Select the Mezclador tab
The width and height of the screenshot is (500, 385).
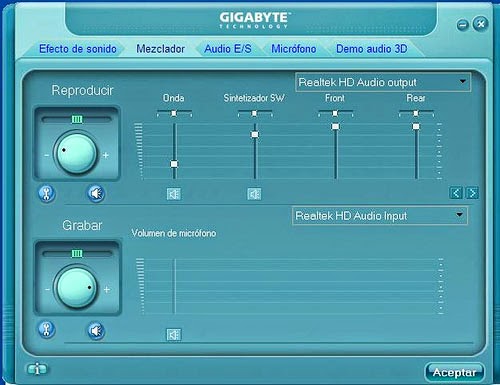point(160,49)
